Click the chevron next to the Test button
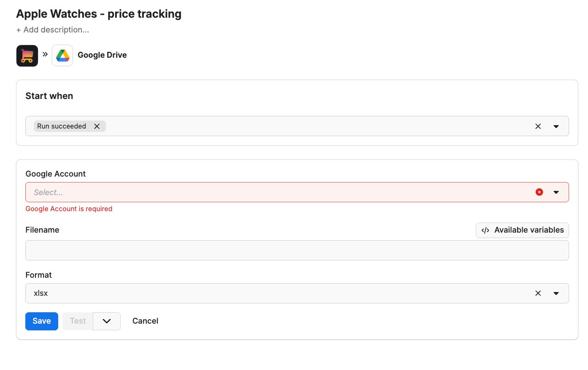588x370 pixels. (106, 321)
